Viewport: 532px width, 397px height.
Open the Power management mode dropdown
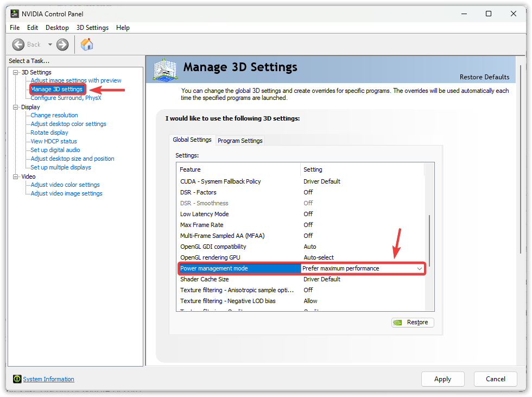(419, 268)
